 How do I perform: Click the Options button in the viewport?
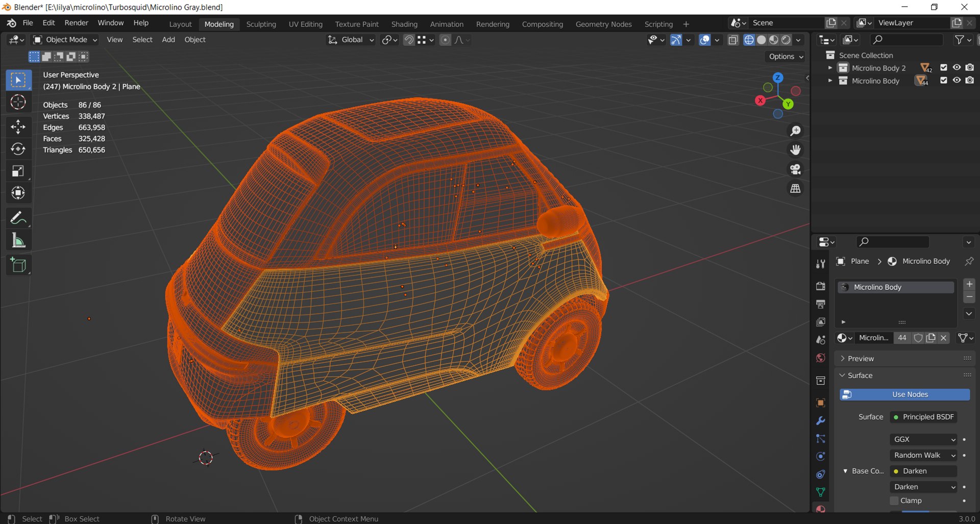tap(786, 57)
